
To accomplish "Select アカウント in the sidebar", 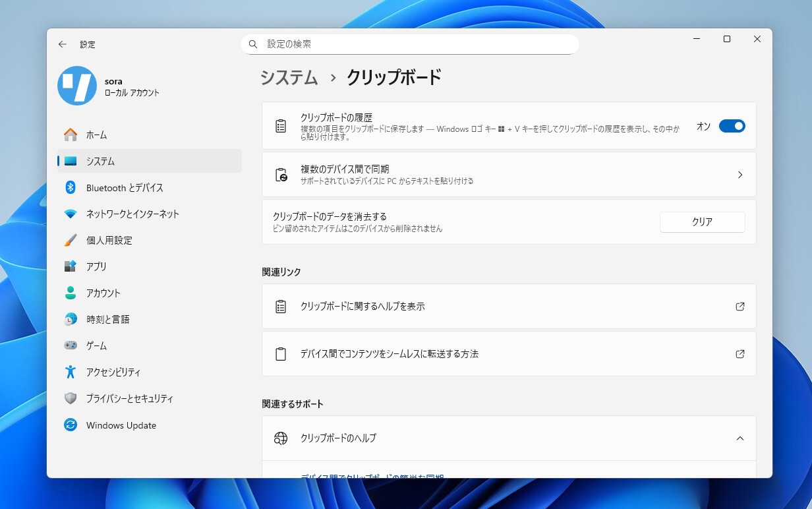I will [103, 293].
